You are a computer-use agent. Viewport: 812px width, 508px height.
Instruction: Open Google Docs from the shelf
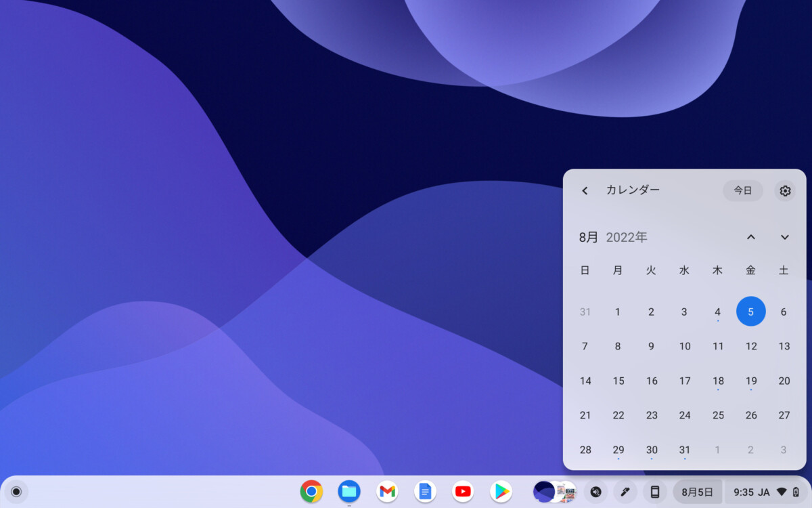tap(425, 491)
